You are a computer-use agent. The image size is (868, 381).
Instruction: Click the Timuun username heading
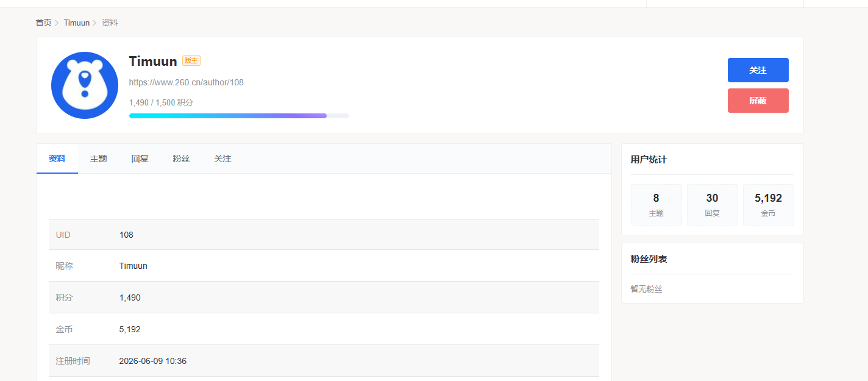[153, 61]
